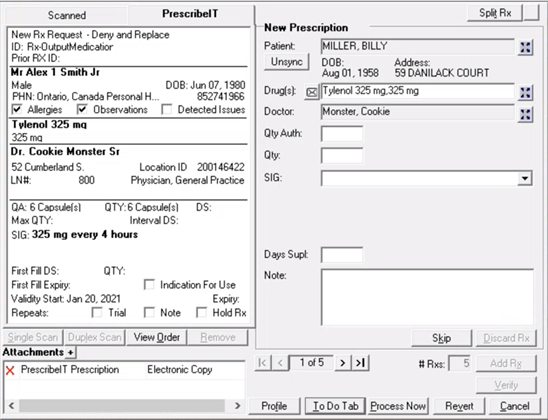Click the Process Now button
Viewport: 548px width, 420px height.
[x=398, y=406]
